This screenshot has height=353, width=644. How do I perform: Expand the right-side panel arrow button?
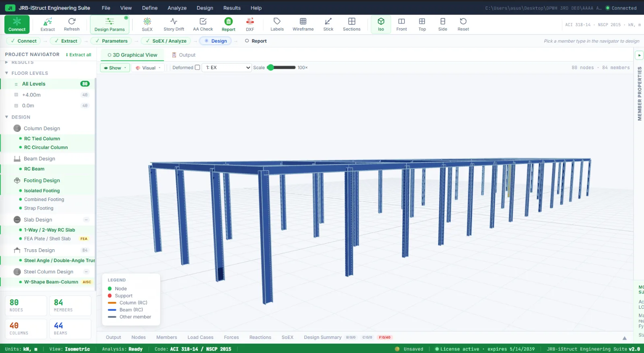point(639,55)
